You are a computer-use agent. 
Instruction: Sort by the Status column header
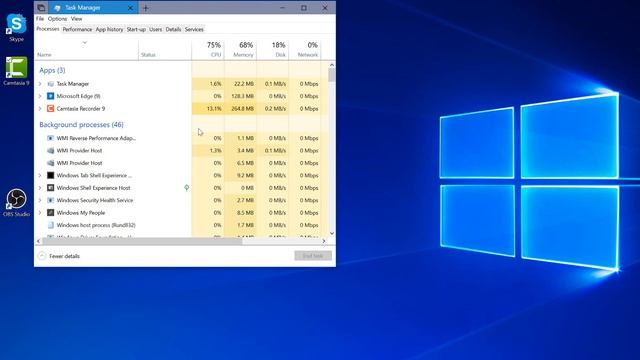point(165,49)
